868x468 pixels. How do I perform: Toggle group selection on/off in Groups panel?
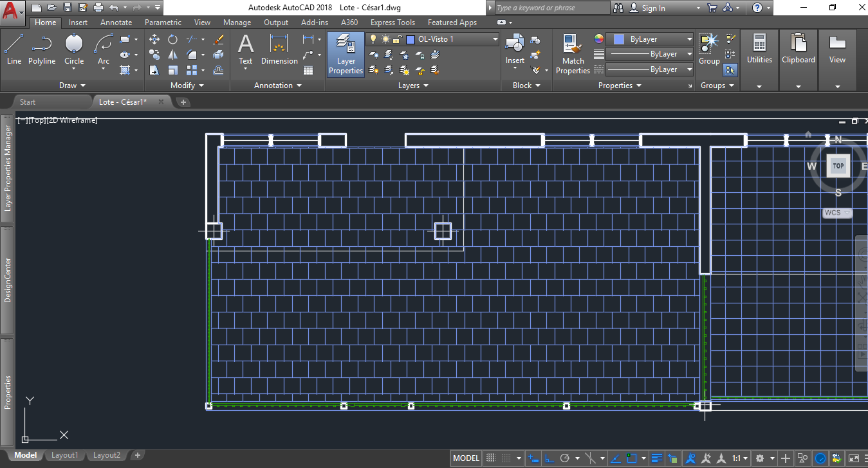(730, 69)
